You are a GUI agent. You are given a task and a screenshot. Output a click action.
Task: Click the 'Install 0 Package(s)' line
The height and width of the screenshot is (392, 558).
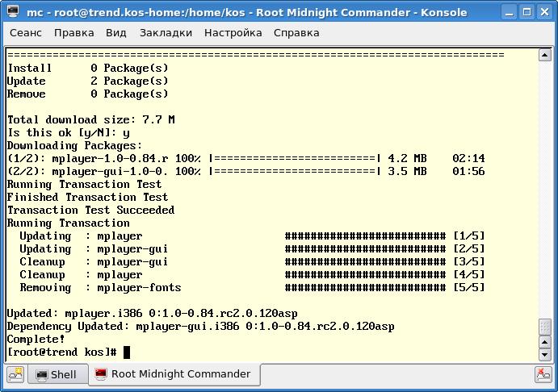click(87, 69)
